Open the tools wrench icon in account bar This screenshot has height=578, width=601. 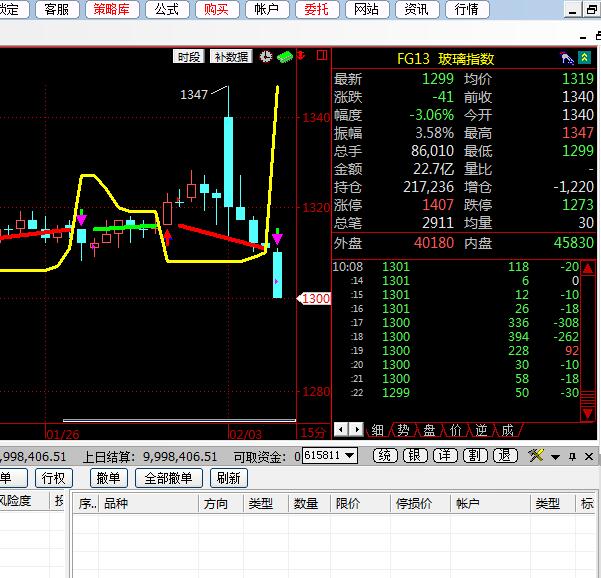coord(535,456)
